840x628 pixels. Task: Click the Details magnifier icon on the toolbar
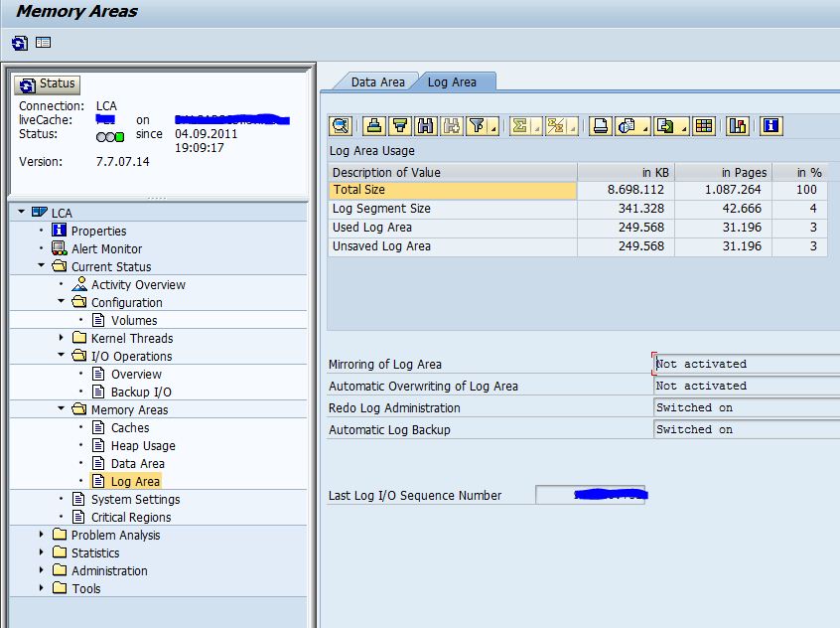(343, 126)
